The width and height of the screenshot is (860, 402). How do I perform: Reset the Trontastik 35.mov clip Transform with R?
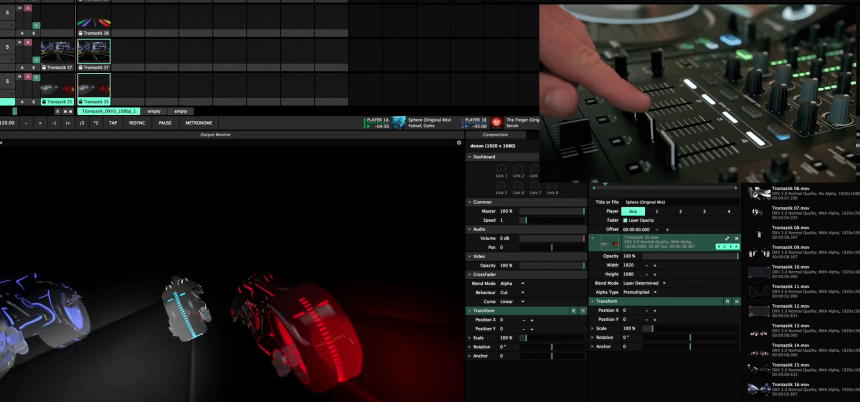point(727,302)
